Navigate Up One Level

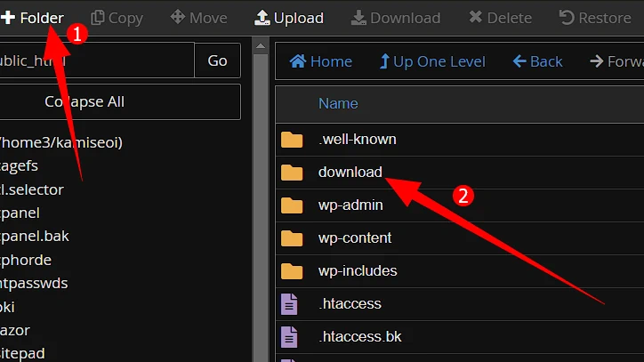coord(432,61)
